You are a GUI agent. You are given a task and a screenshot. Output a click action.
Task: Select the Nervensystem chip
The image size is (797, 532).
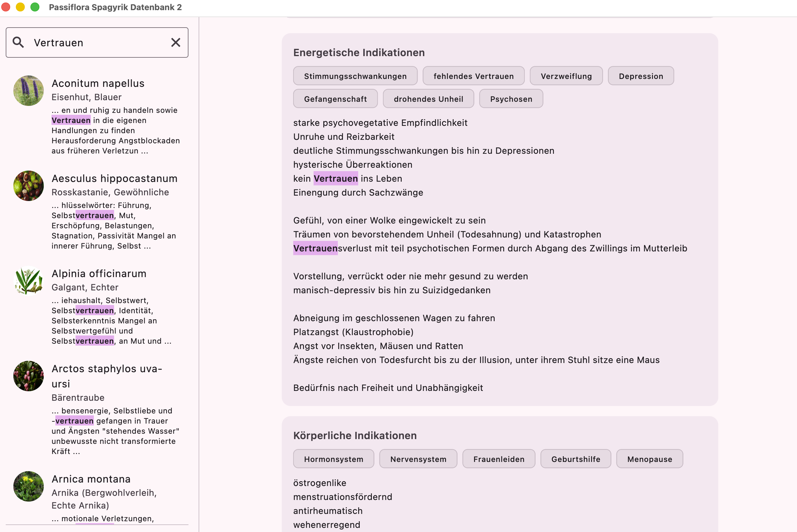click(418, 459)
